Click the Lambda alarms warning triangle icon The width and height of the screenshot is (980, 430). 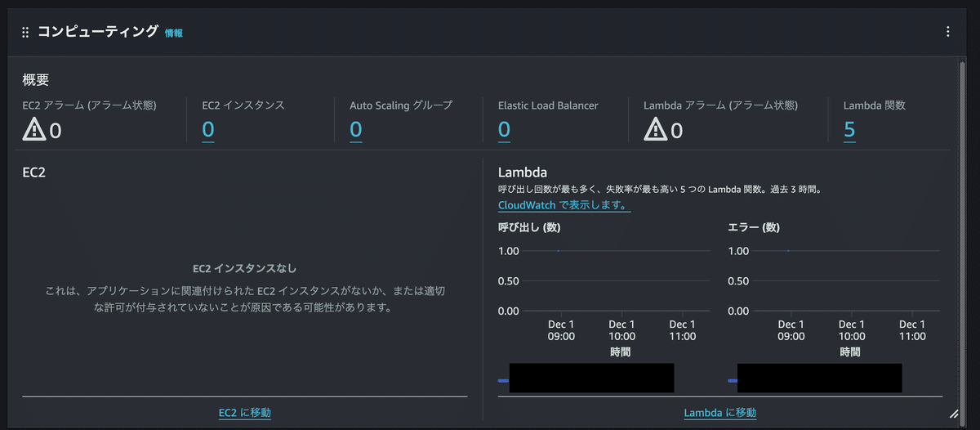[x=656, y=128]
